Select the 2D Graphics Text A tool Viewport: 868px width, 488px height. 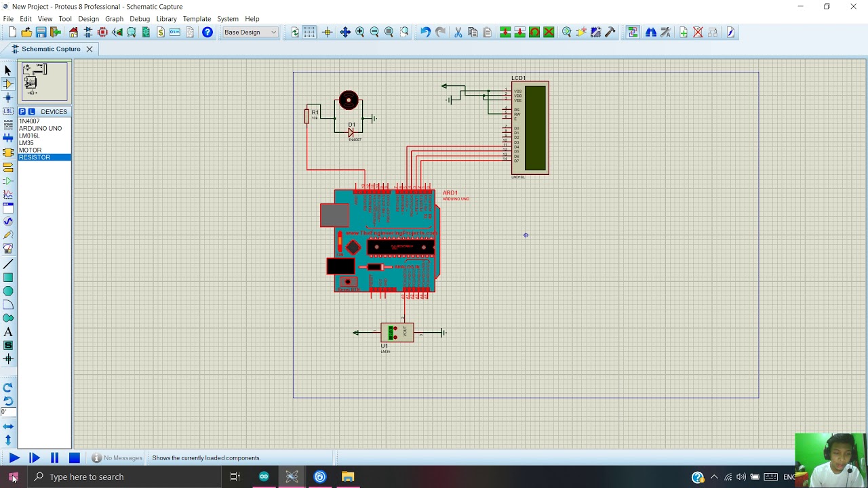click(8, 332)
